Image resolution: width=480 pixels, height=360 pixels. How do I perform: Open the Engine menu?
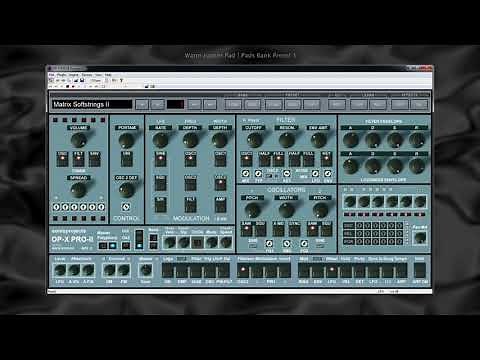click(74, 75)
